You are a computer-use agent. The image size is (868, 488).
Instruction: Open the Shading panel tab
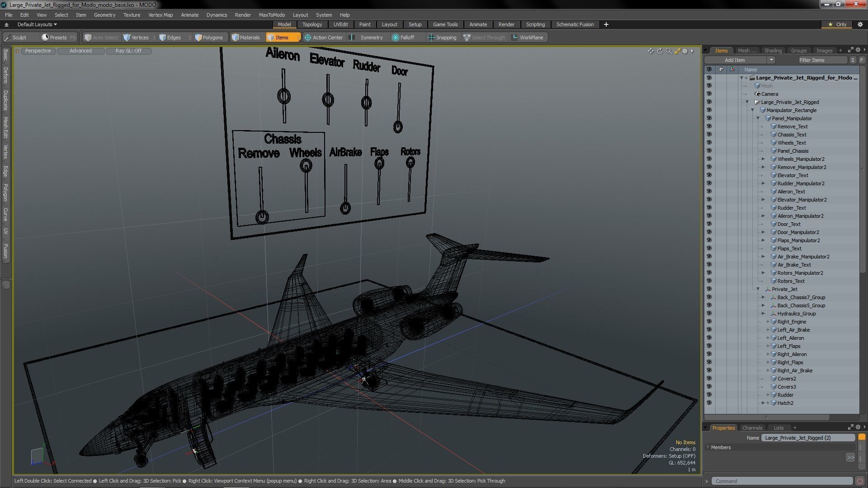click(x=773, y=51)
